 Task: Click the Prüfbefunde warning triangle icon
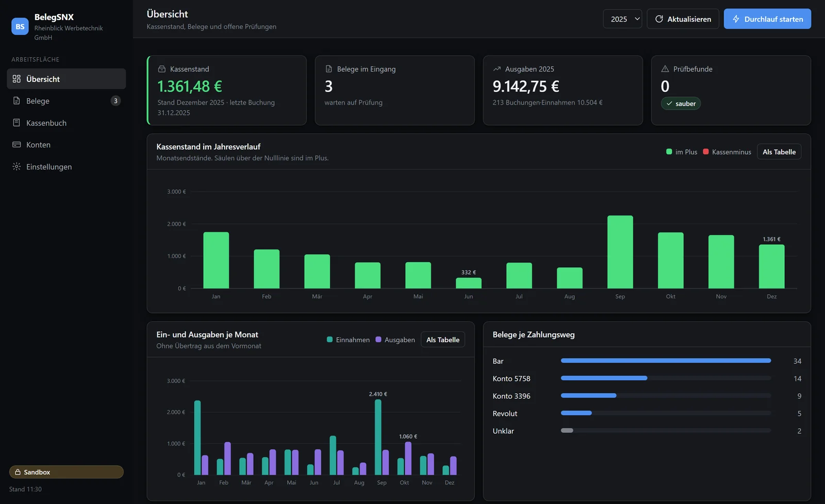pyautogui.click(x=665, y=69)
